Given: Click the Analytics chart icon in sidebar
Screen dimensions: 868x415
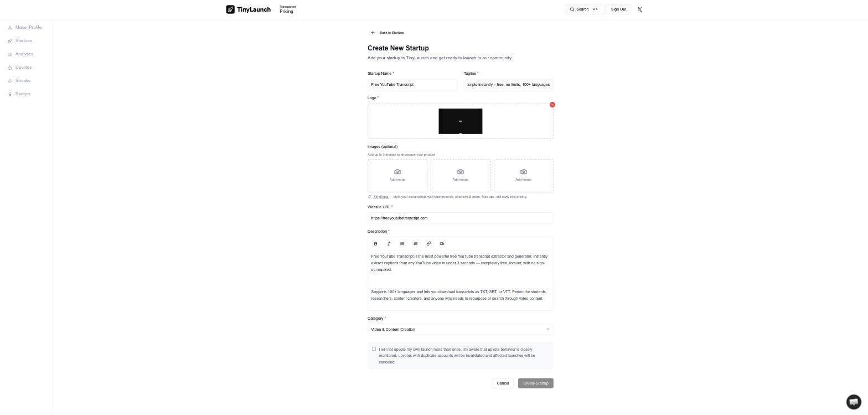Looking at the screenshot, I should pyautogui.click(x=10, y=54).
